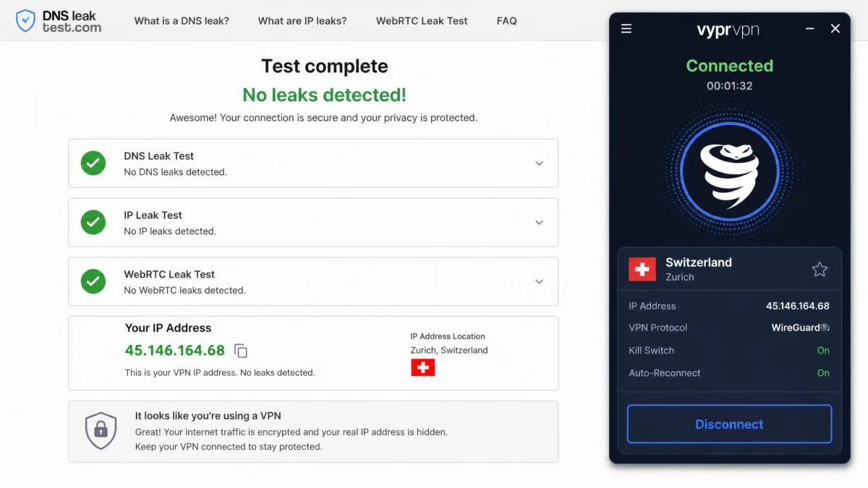868x488 pixels.
Task: Click 'Zurich, Switzerland' location text
Action: click(449, 350)
